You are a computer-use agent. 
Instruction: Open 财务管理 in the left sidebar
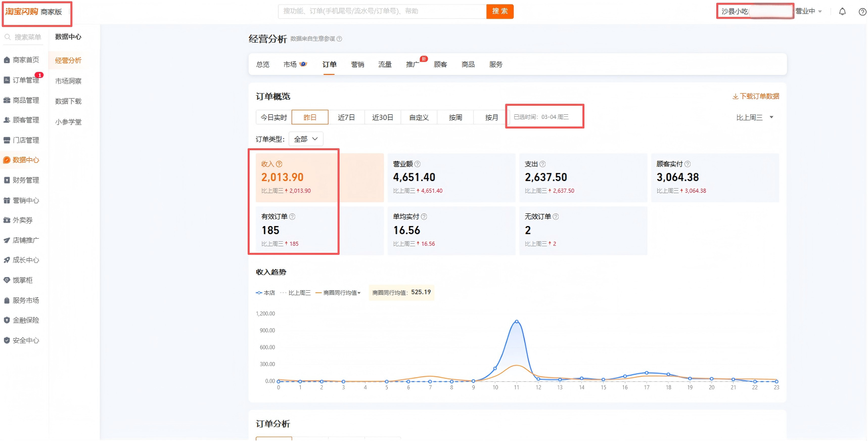pos(26,180)
